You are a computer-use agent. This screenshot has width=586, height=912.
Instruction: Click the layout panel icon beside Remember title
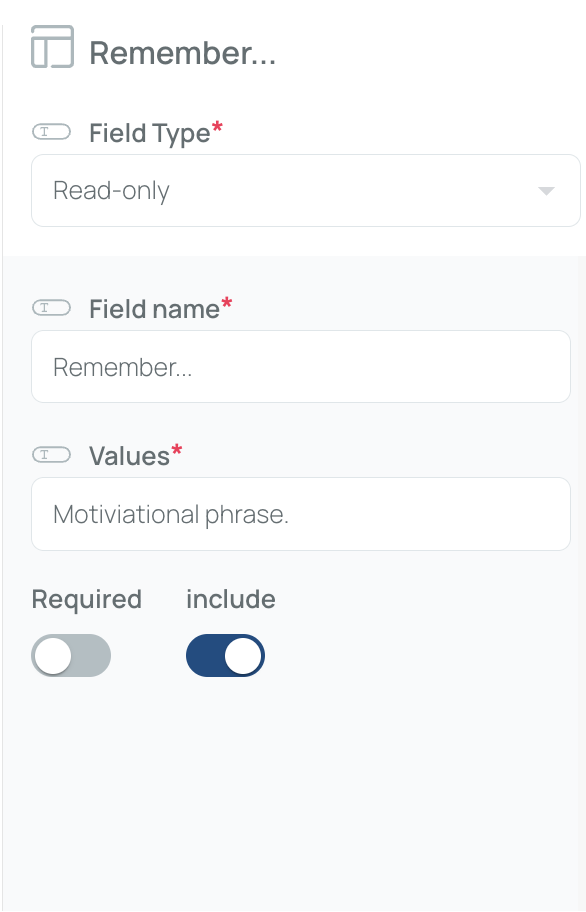click(x=52, y=47)
